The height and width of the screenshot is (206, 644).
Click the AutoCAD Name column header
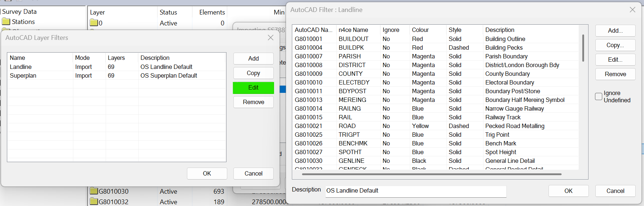pyautogui.click(x=314, y=30)
